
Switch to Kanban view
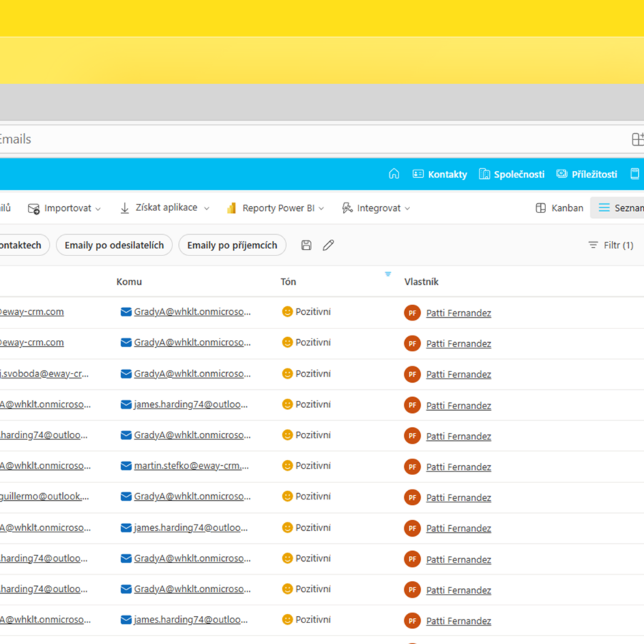tap(559, 208)
